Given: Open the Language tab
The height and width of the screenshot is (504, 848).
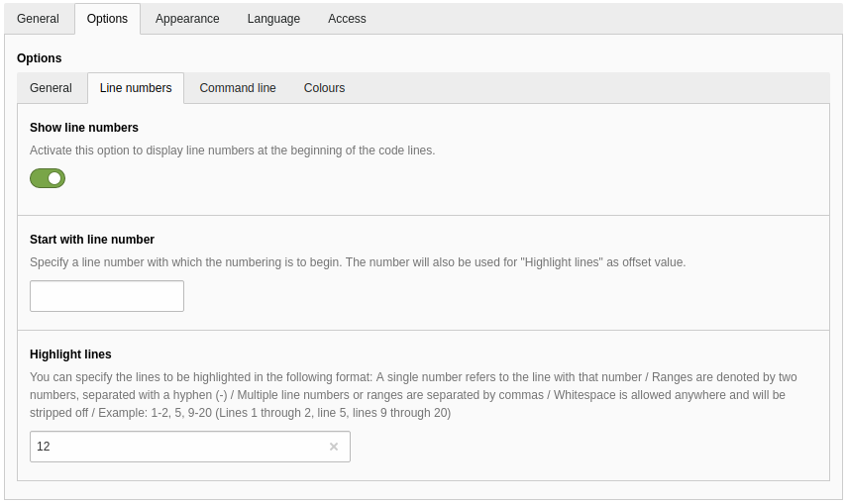Looking at the screenshot, I should coord(273,19).
